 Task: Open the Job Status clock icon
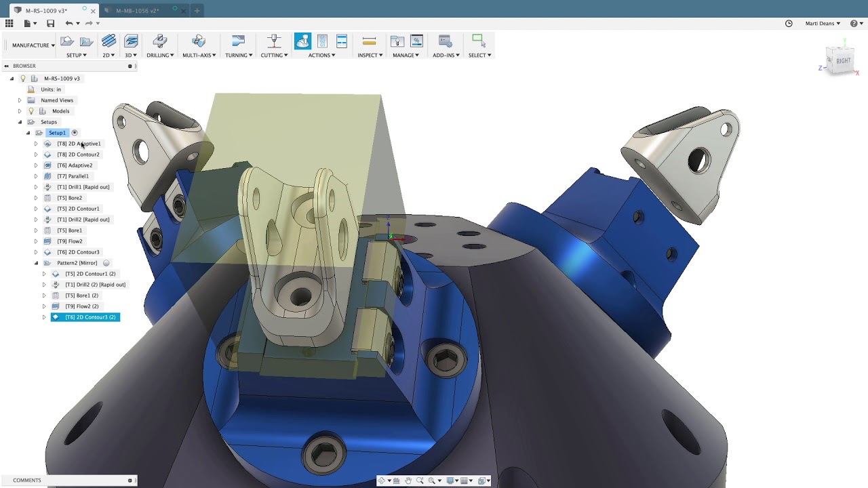pyautogui.click(x=789, y=23)
